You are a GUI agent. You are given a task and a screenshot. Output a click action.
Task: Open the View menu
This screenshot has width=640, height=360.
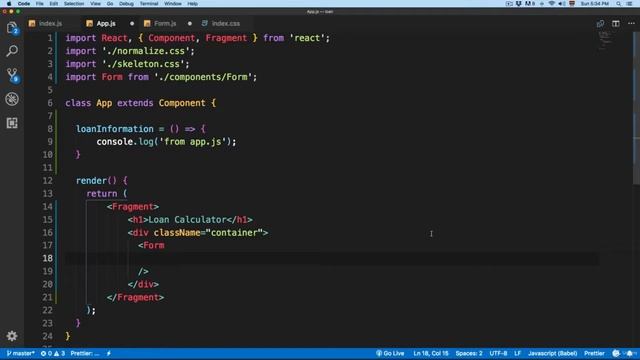[96, 4]
